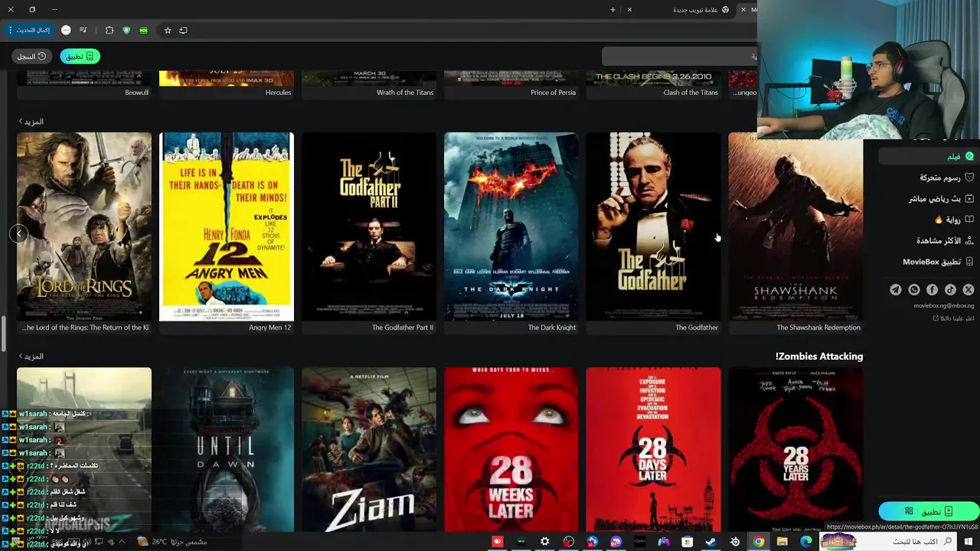Open the WhatsApp social link
The width and height of the screenshot is (980, 551).
914,289
